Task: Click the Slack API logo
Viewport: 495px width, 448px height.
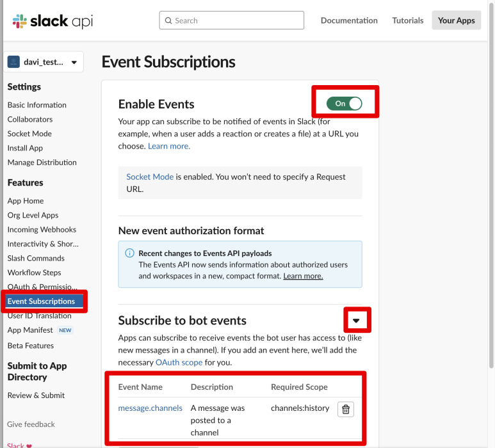Action: pos(53,21)
